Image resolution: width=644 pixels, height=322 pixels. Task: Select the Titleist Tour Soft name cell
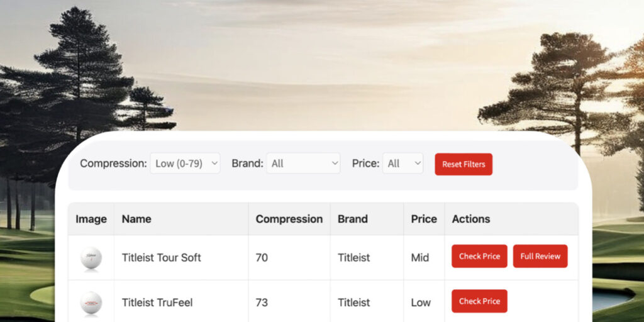[x=162, y=257]
